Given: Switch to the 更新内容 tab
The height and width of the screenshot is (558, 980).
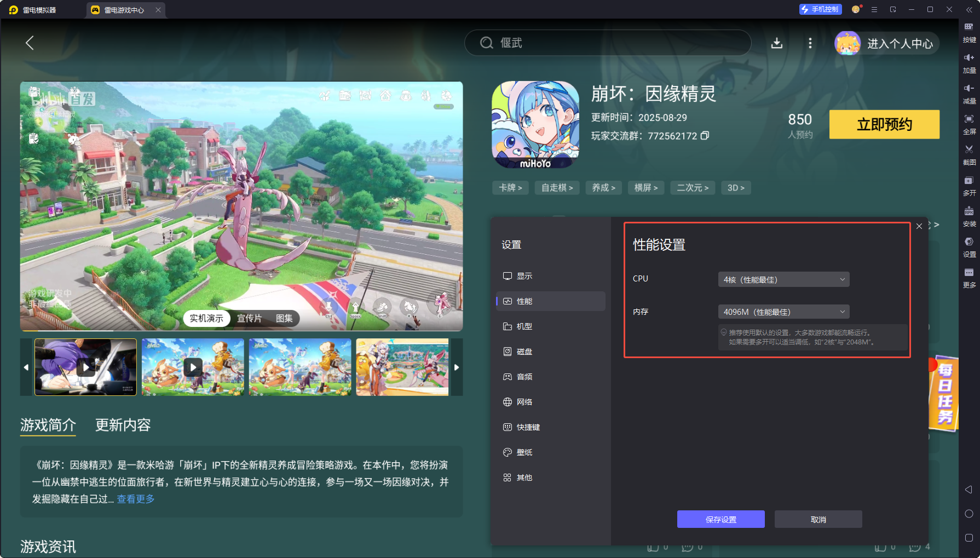Looking at the screenshot, I should click(x=123, y=425).
